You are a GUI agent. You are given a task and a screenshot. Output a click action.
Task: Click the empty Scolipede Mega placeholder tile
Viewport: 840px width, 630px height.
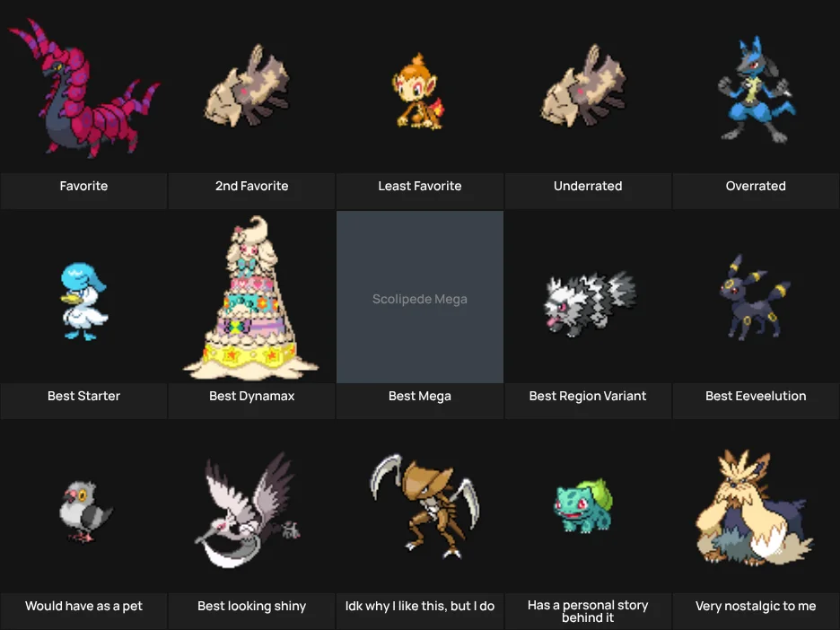click(x=420, y=297)
